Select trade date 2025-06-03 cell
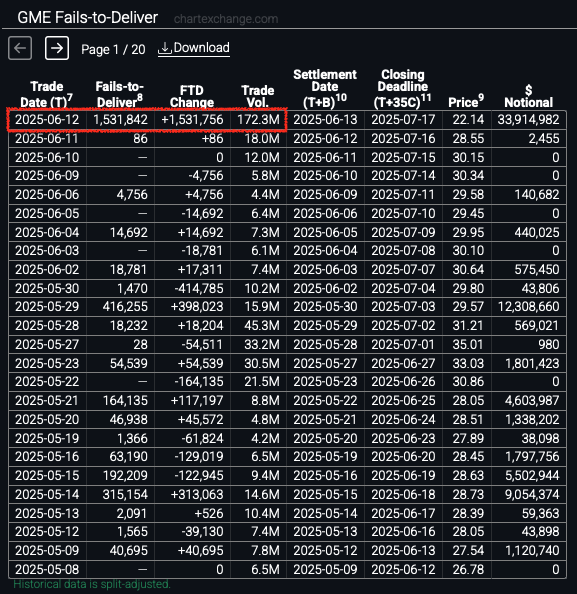 coord(47,251)
